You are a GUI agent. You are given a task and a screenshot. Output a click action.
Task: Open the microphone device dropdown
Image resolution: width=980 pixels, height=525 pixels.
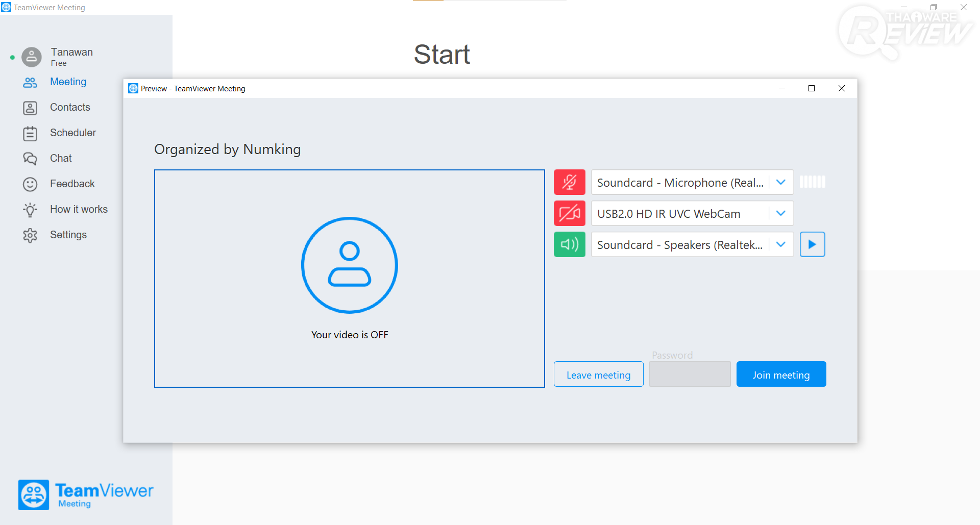692,182
